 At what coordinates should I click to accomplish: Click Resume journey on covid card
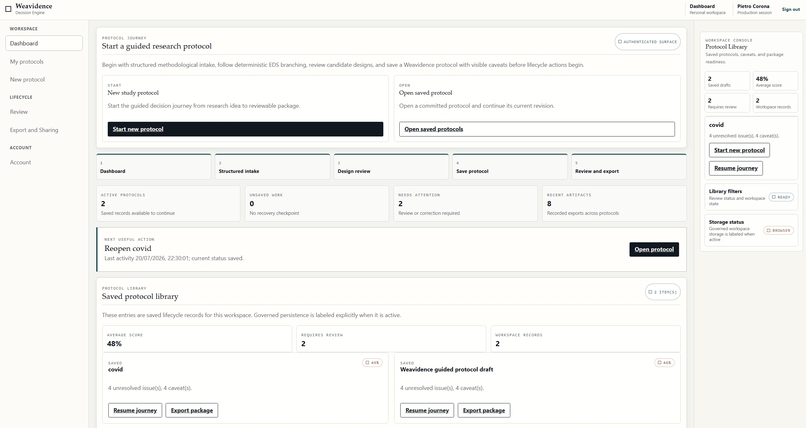135,410
